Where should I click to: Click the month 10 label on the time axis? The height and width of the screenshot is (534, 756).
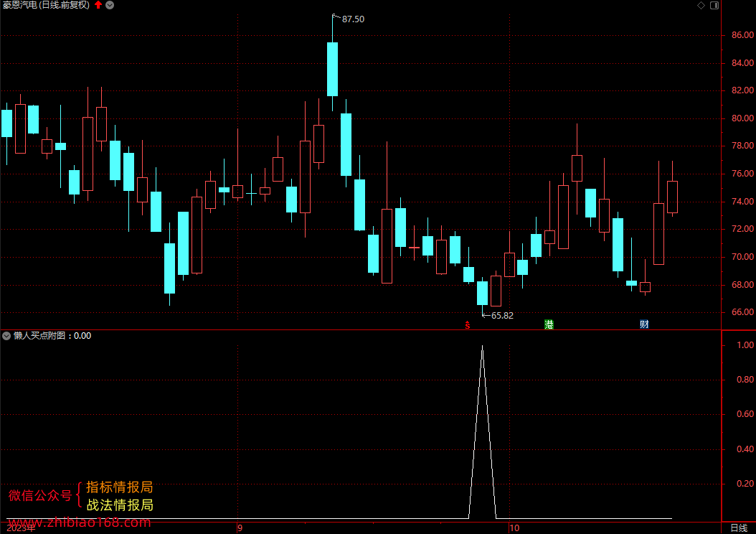tap(514, 528)
